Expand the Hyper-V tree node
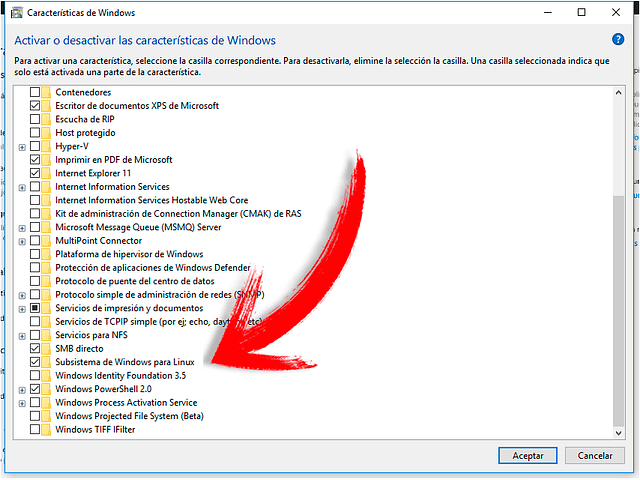The width and height of the screenshot is (640, 480). pyautogui.click(x=22, y=147)
